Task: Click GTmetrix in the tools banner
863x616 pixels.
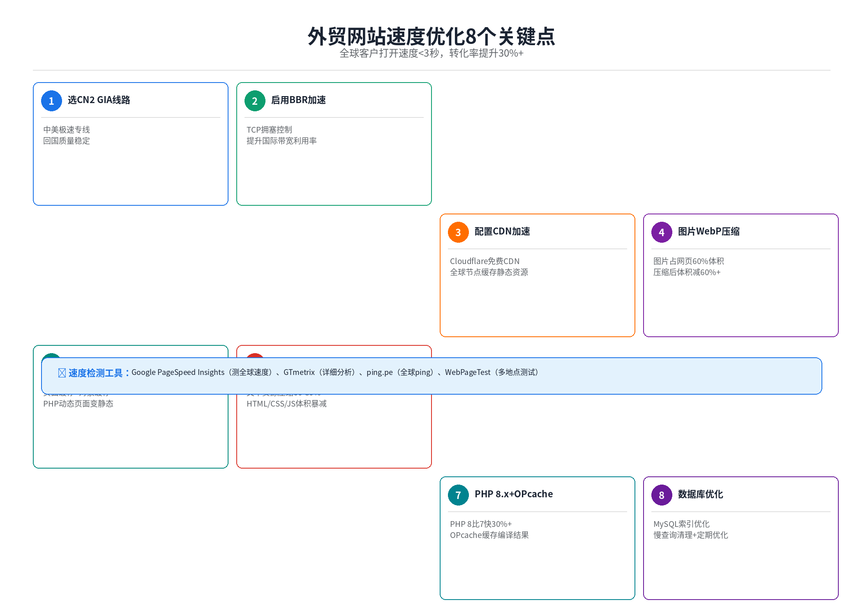Action: 299,372
